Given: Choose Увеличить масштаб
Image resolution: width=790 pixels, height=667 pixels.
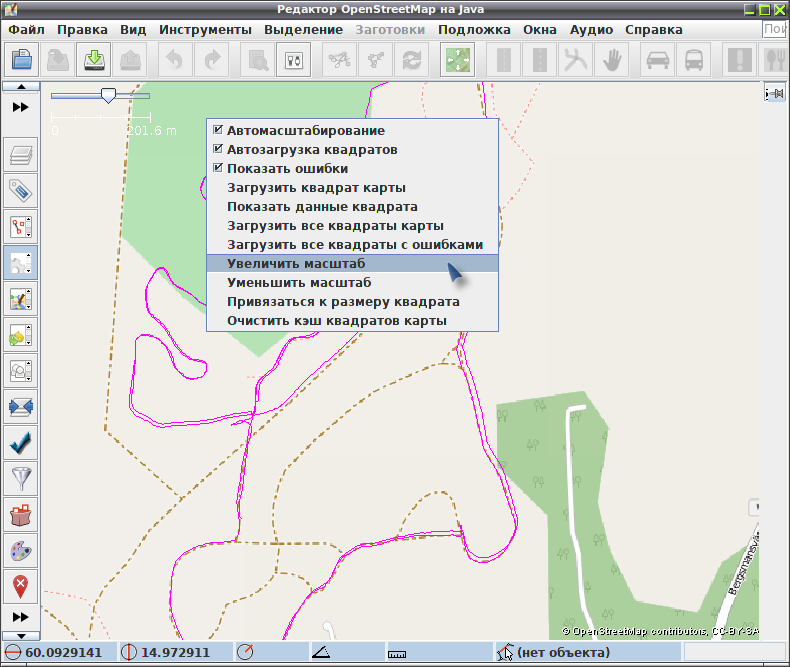Looking at the screenshot, I should tap(352, 263).
